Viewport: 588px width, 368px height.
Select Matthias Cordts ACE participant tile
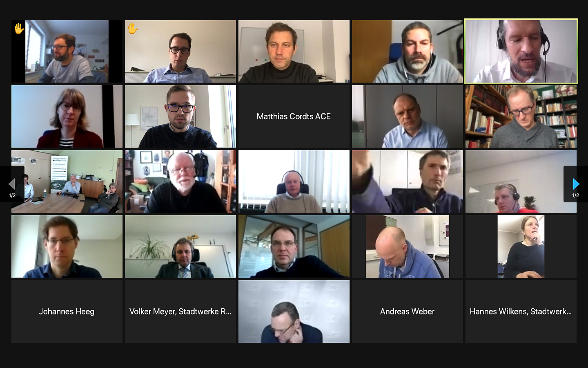pyautogui.click(x=294, y=117)
